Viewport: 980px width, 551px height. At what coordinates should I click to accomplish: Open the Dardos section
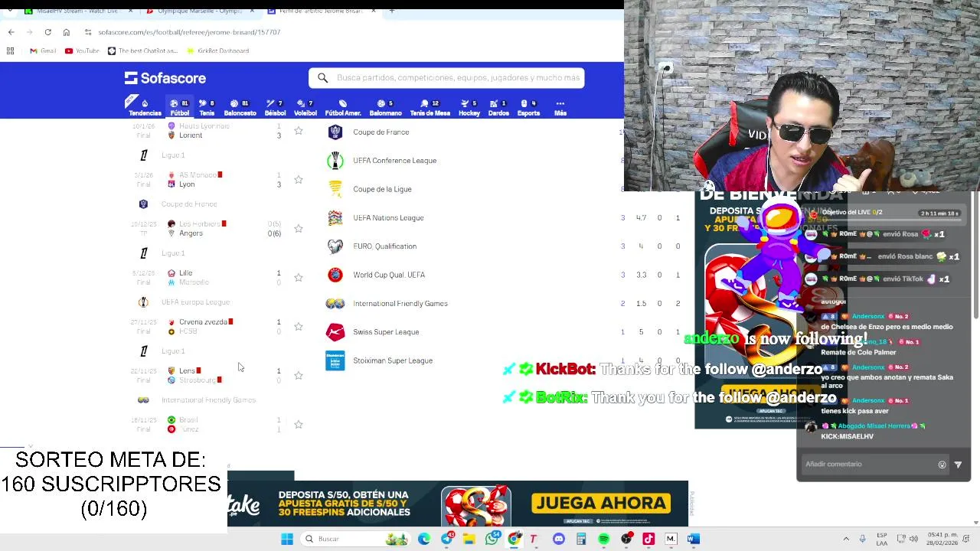click(498, 108)
